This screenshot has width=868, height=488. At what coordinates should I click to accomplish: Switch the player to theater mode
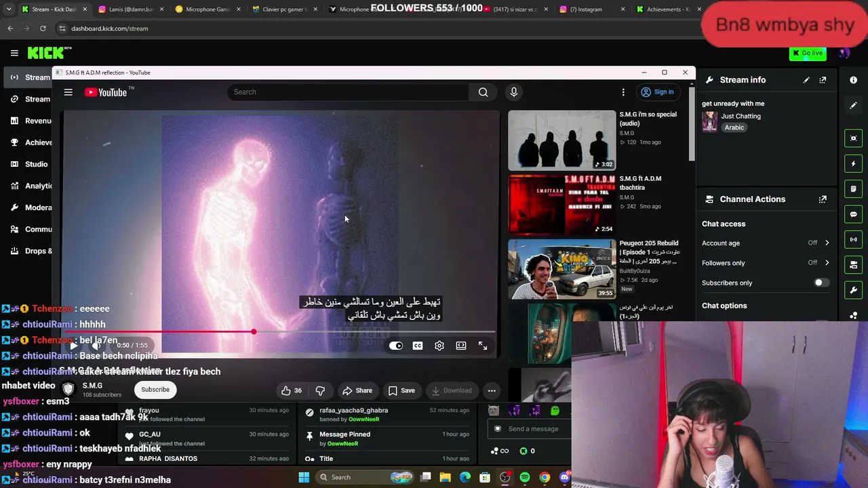pos(461,346)
